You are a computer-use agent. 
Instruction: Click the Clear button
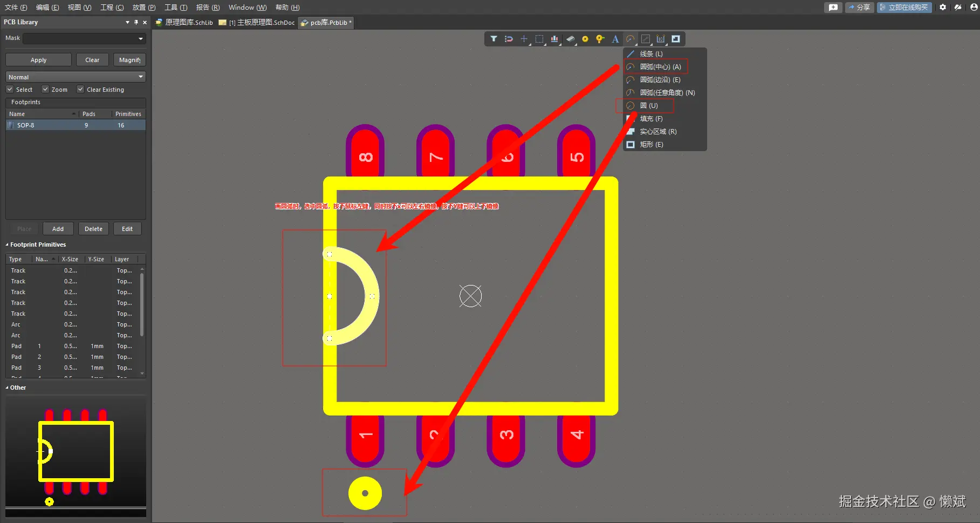[92, 60]
